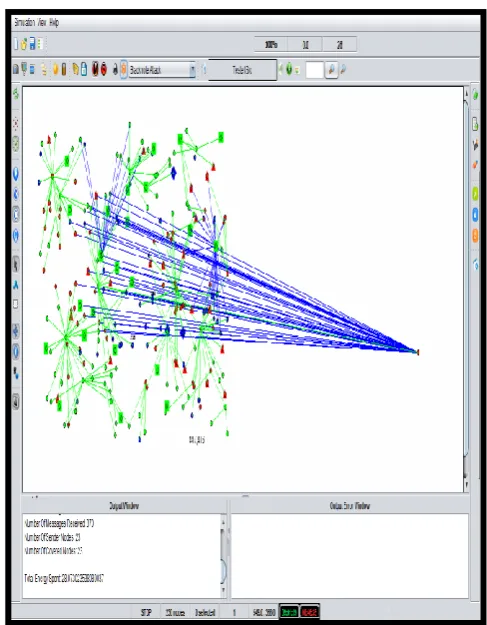Click the blue floppy save icon
This screenshot has height=625, width=487.
point(32,44)
